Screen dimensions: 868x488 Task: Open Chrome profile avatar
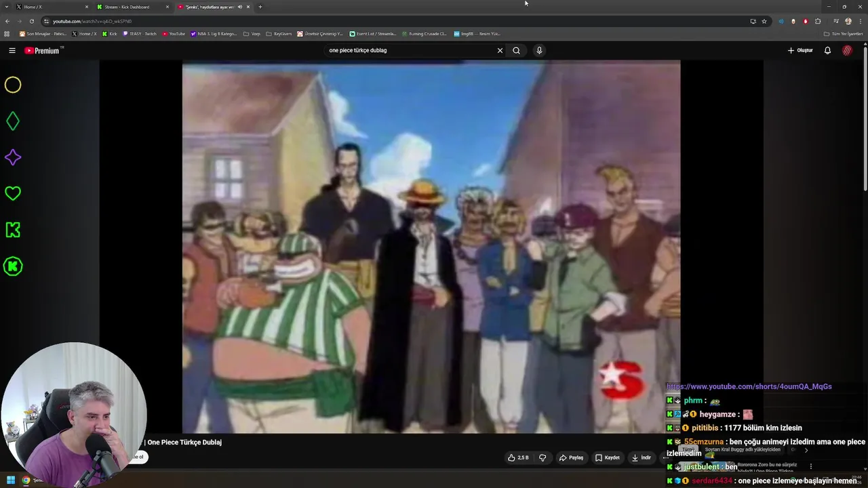click(x=848, y=21)
